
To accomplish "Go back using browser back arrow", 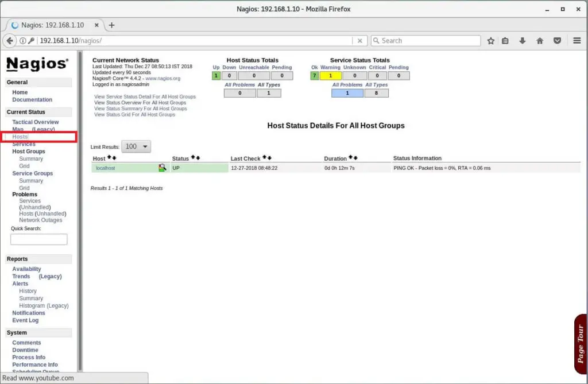I will coord(10,41).
